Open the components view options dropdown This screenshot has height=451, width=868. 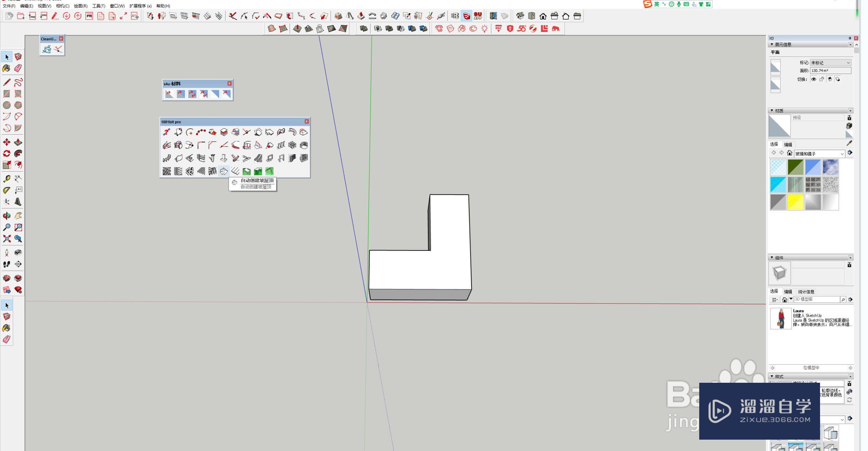click(775, 300)
